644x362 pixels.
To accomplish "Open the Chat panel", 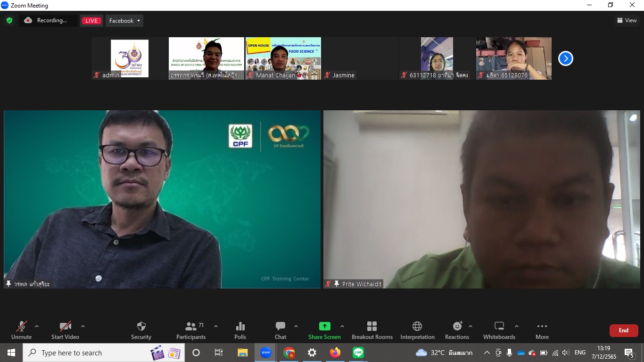I will point(281,330).
